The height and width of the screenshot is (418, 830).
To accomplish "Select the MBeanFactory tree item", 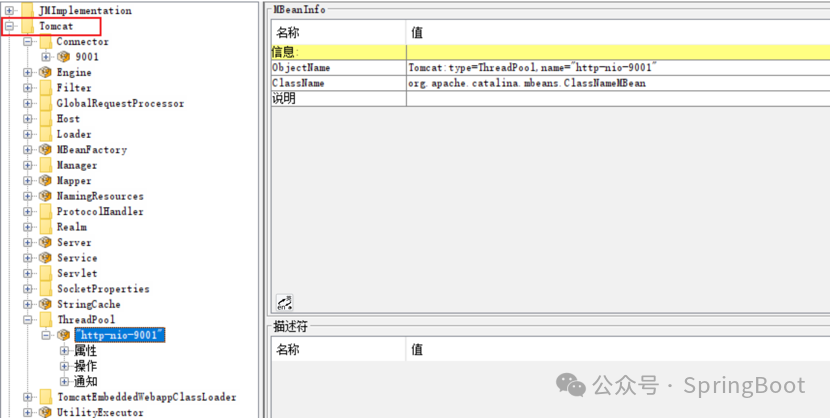I will click(x=92, y=150).
